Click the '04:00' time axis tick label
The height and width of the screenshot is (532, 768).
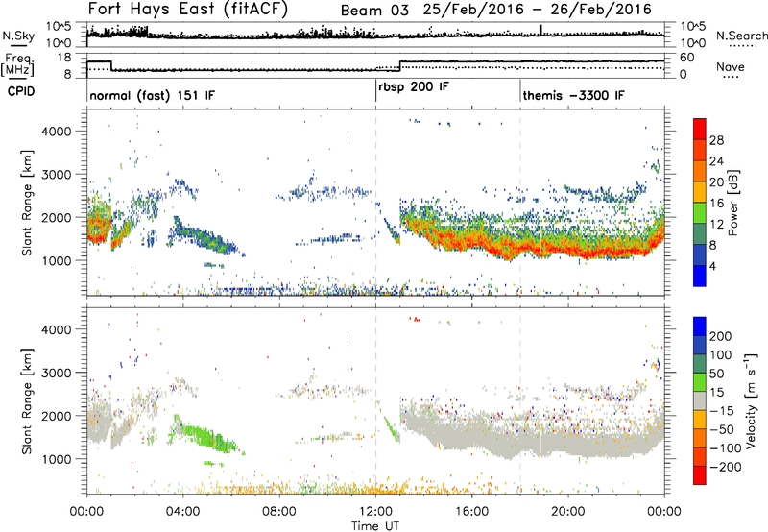point(182,512)
